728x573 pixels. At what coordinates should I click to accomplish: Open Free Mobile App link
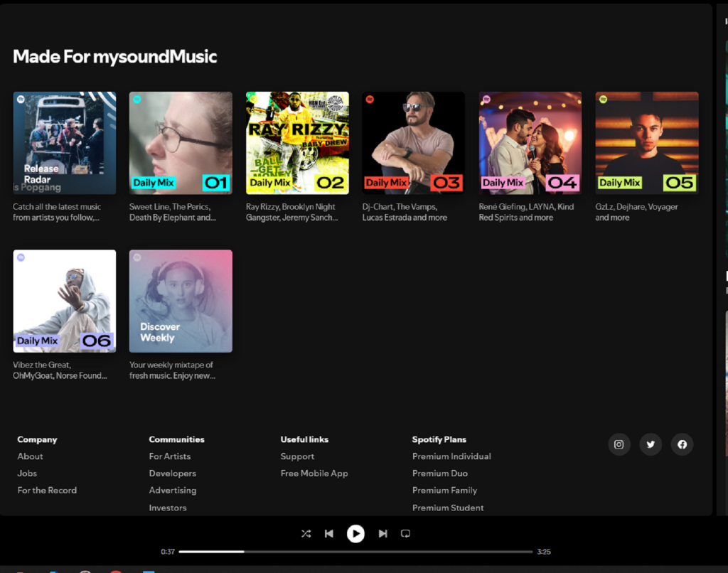[x=314, y=473]
